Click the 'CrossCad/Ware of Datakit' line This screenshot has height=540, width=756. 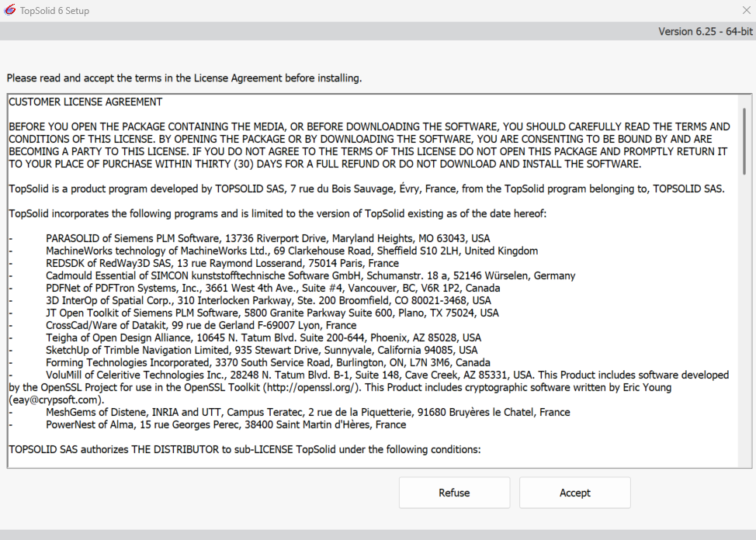coord(201,325)
